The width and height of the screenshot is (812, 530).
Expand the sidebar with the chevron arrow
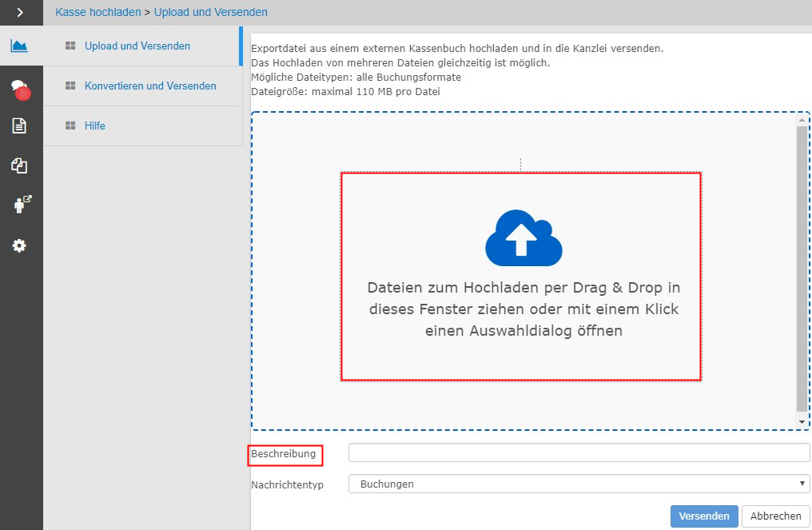coord(20,13)
